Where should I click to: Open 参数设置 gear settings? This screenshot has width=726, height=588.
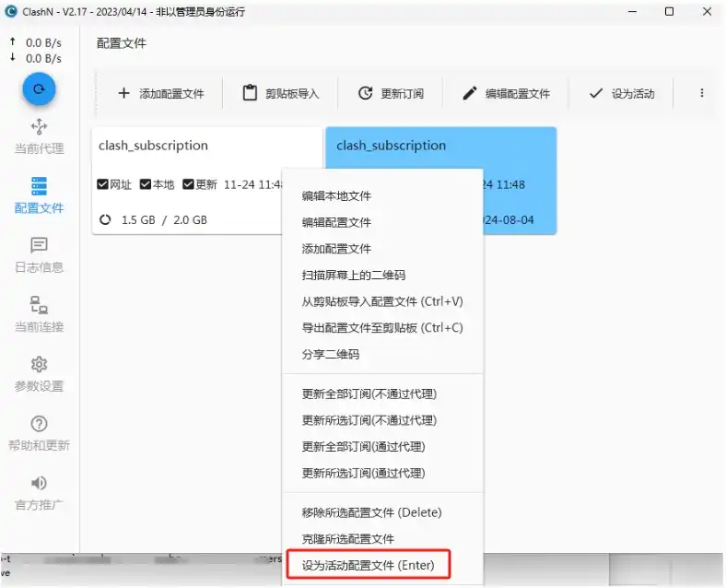(x=39, y=373)
